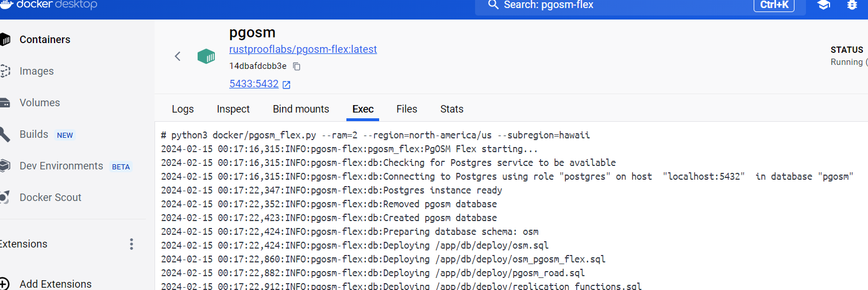Open the Learning center graduation cap icon
Screen dimensions: 868x290
(x=824, y=5)
